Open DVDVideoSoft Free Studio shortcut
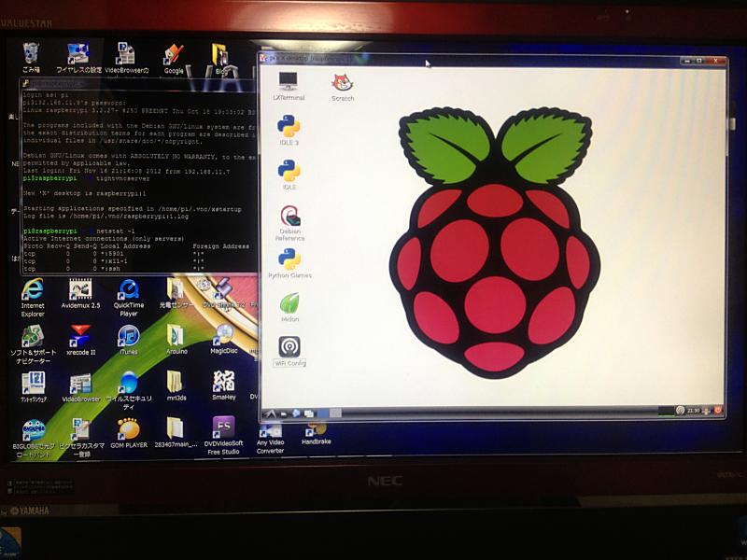Image resolution: width=747 pixels, height=560 pixels. 223,436
